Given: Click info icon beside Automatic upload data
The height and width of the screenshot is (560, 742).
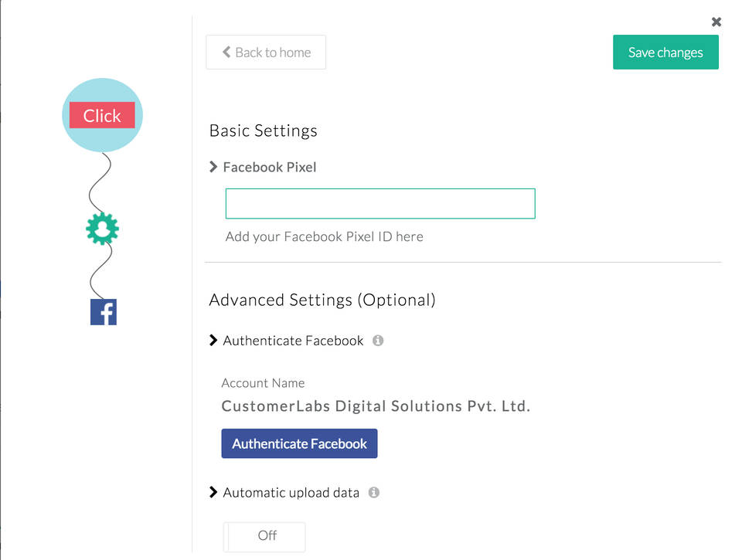Looking at the screenshot, I should (374, 492).
